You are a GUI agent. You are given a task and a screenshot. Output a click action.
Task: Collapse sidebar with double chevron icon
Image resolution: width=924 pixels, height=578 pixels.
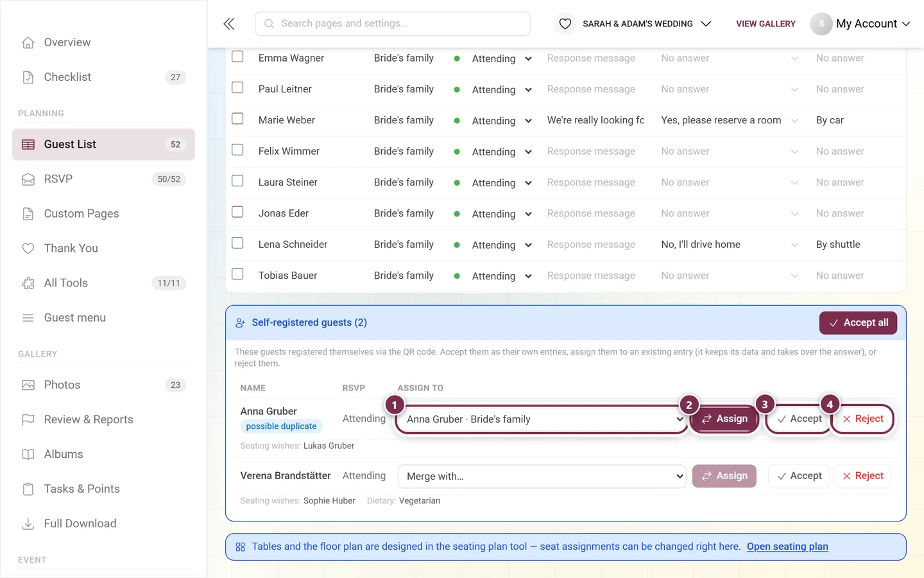coord(229,24)
